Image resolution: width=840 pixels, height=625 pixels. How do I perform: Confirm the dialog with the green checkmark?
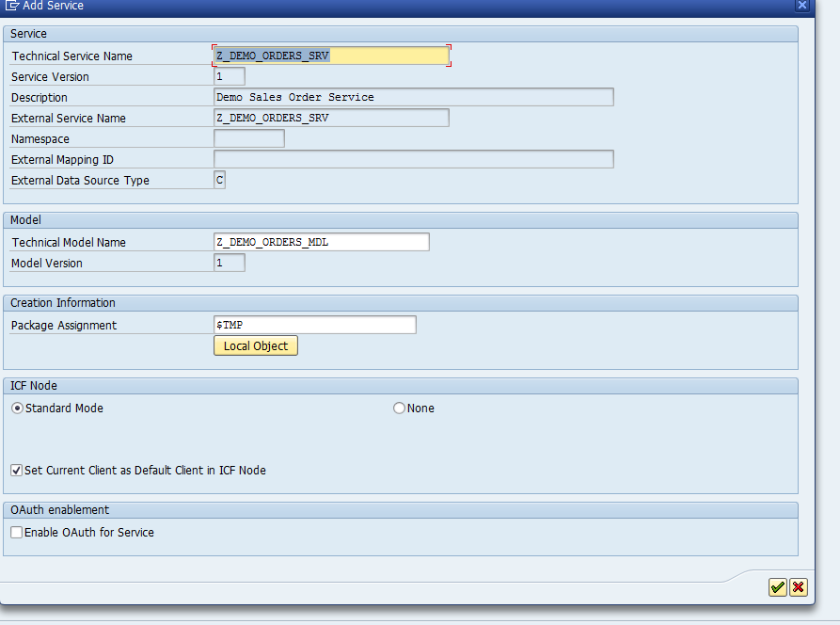777,586
